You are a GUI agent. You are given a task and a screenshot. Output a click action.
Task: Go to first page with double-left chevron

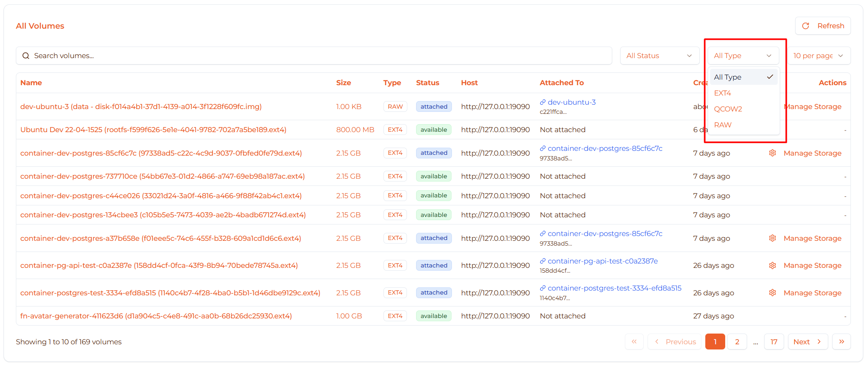tap(634, 342)
